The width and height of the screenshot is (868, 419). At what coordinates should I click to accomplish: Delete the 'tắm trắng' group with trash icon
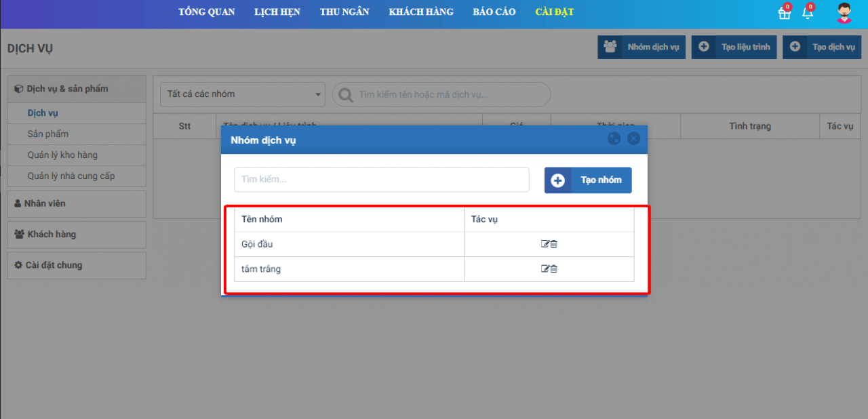coord(553,269)
